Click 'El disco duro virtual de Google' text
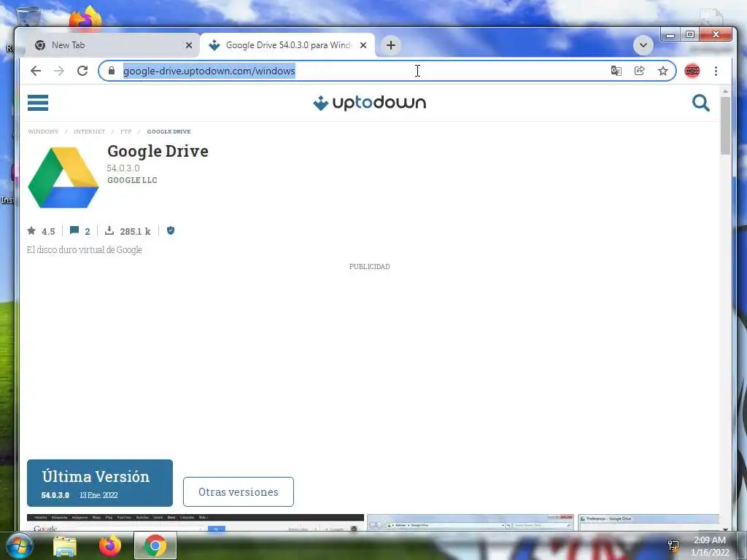Image resolution: width=747 pixels, height=560 pixels. 85,250
